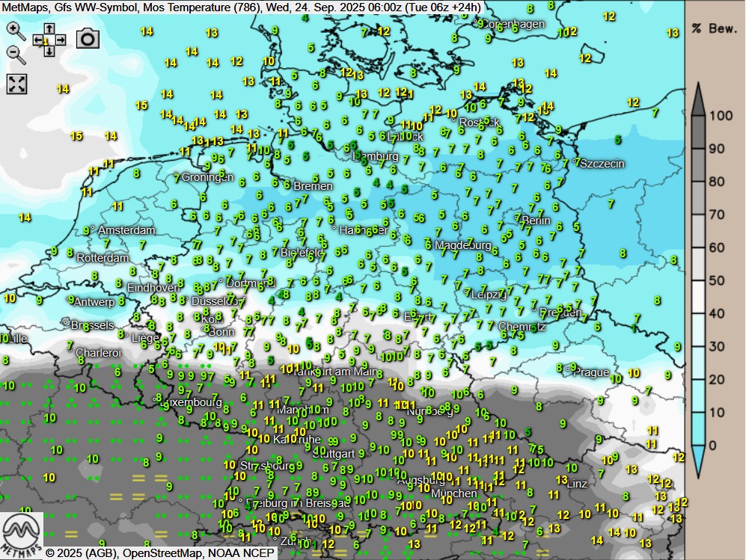Screen dimensions: 746x560
Task: Click the Amsterdam city label on map
Action: tap(126, 230)
